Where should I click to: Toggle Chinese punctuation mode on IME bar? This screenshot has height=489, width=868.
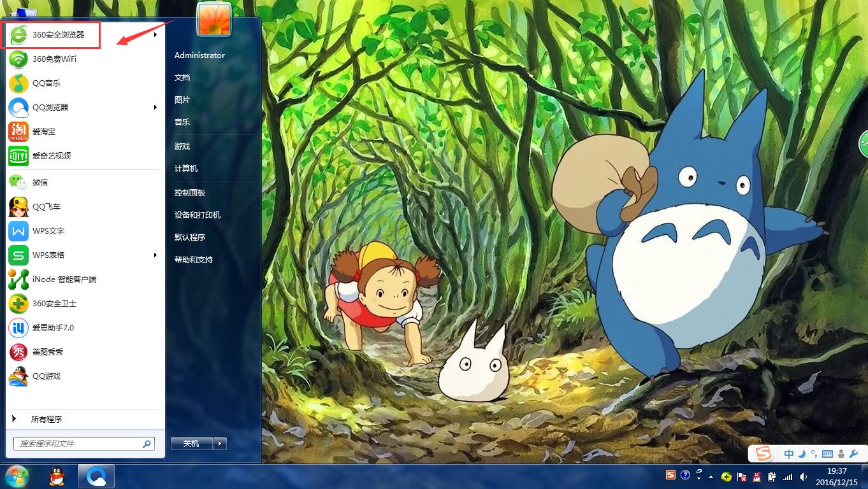pos(814,454)
